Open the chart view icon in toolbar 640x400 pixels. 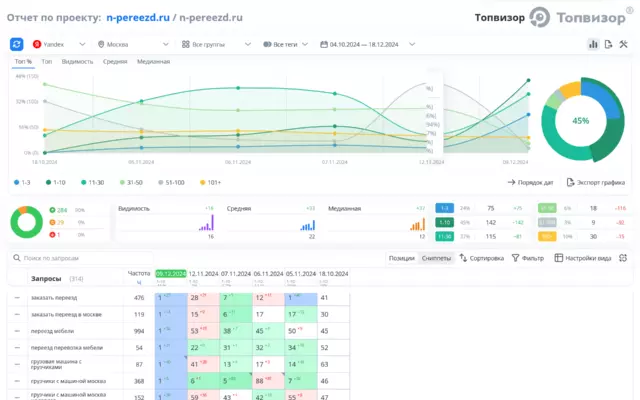click(593, 44)
